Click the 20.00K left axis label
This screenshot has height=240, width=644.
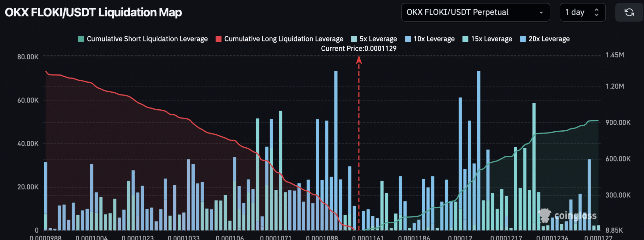[x=28, y=187]
